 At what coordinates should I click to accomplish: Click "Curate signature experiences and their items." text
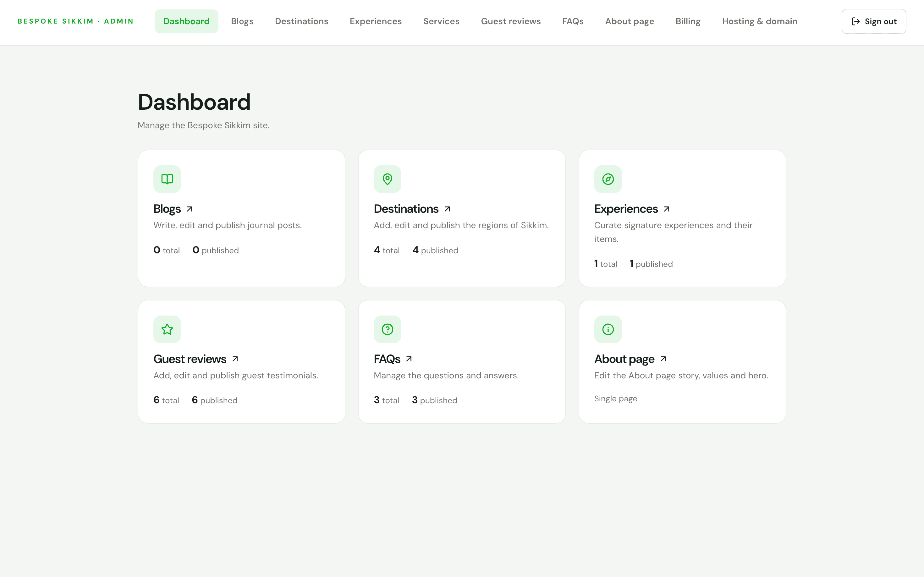(x=673, y=232)
